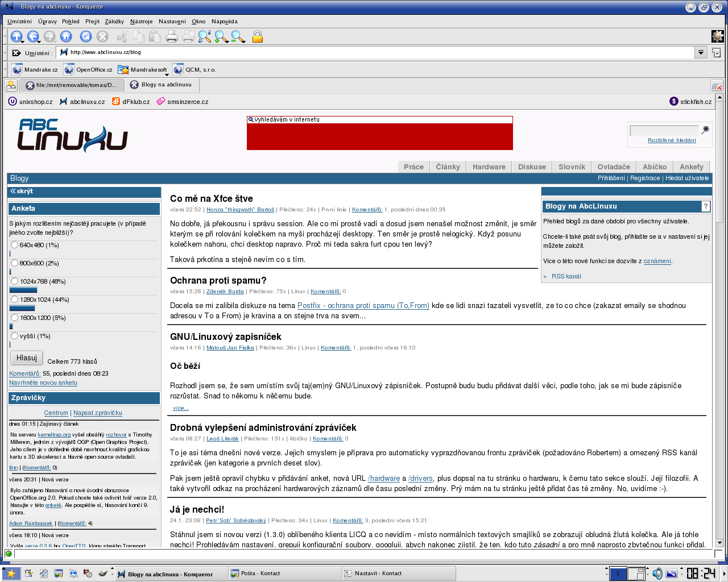The height and width of the screenshot is (582, 728).
Task: Open the RSS kanál link
Action: 566,276
